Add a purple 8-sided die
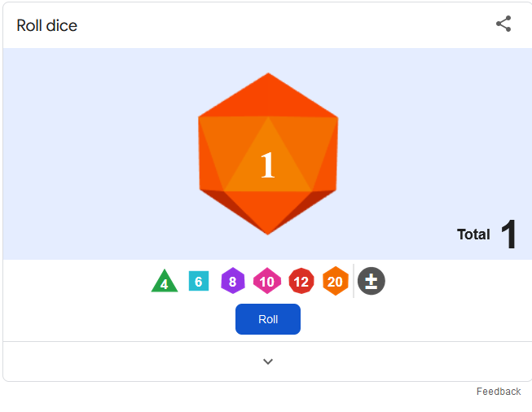 pos(233,281)
